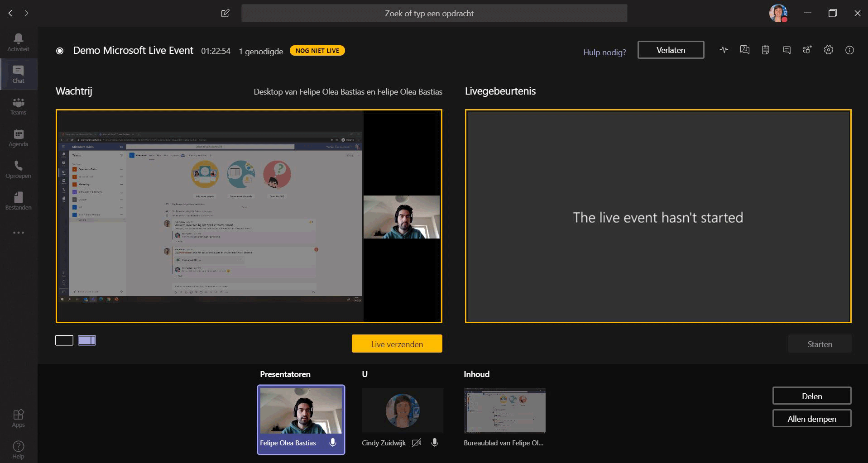The height and width of the screenshot is (463, 868).
Task: Toggle Felipe Olea Bastias microphone
Action: coord(333,443)
